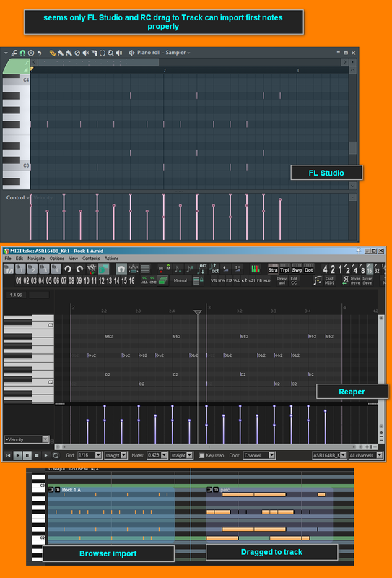Click the Reaper tb 1 toolbar button
Viewport: 392px width, 578px height.
[x=20, y=269]
